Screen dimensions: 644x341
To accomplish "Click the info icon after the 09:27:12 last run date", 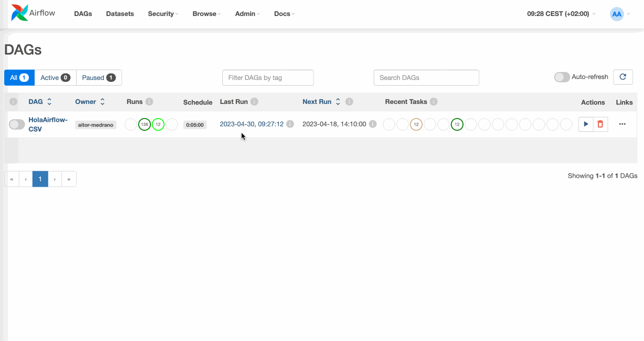I will (x=290, y=124).
